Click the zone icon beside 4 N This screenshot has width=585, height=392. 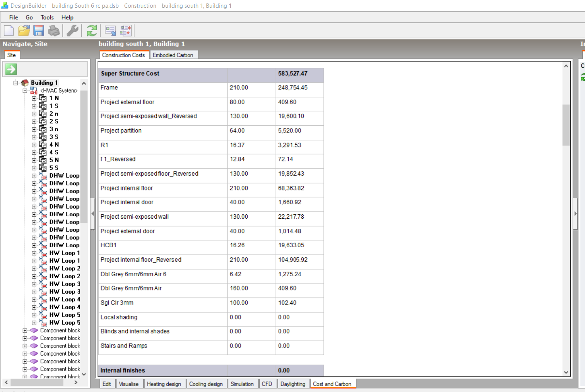(43, 145)
